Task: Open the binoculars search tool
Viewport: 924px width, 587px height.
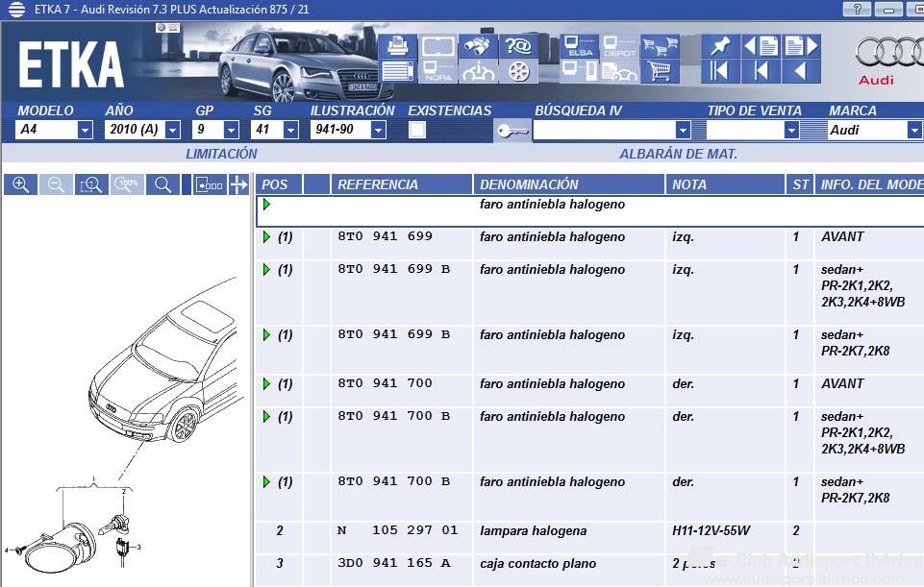Action: point(478,46)
